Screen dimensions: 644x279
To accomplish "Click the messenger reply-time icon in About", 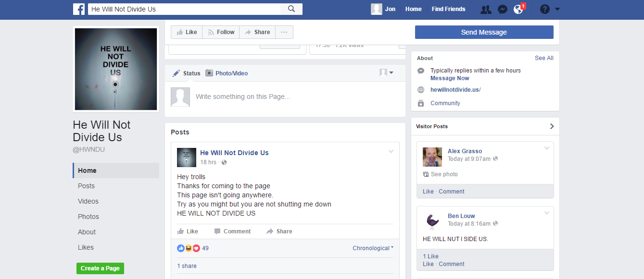I will (x=421, y=71).
